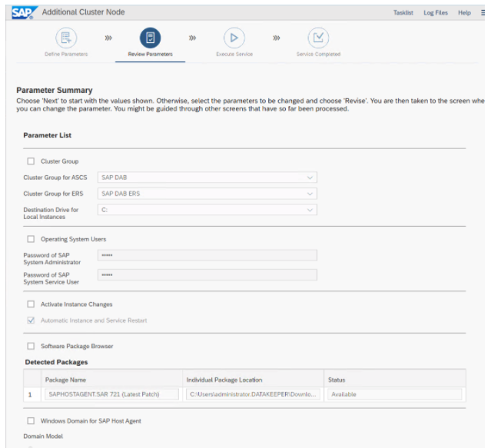Click the Package Name column header
Viewport: 491px width, 448px height.
pyautogui.click(x=65, y=380)
